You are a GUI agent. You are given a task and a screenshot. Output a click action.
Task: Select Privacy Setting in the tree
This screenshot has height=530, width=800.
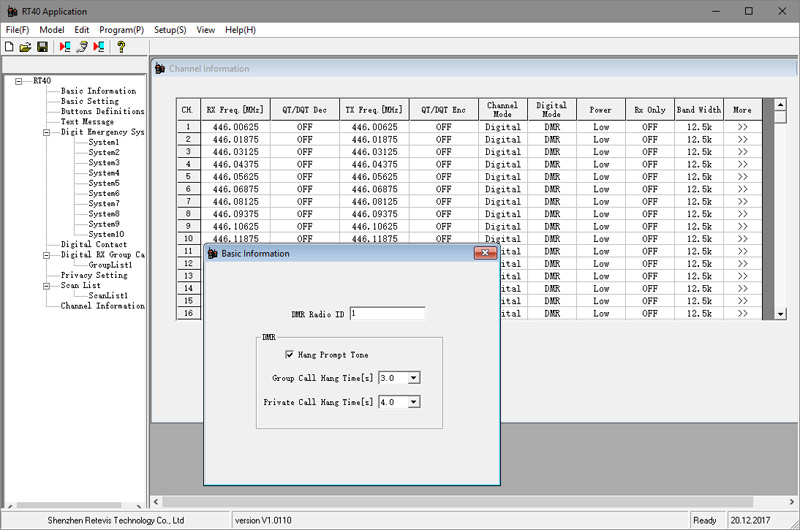94,275
